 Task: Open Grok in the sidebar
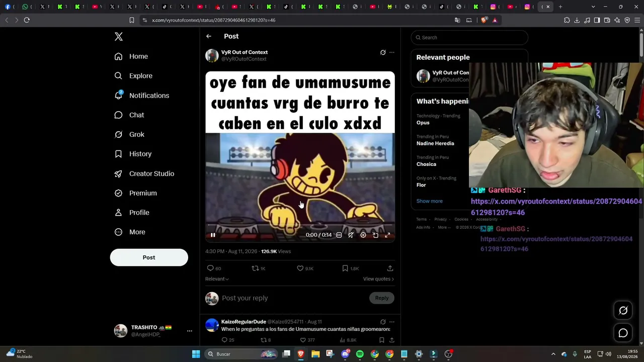129,134
